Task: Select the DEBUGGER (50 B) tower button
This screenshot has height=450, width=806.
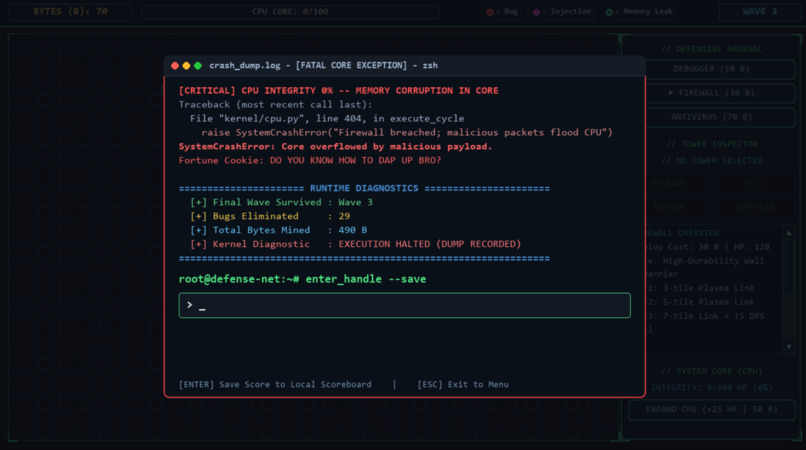Action: click(711, 68)
